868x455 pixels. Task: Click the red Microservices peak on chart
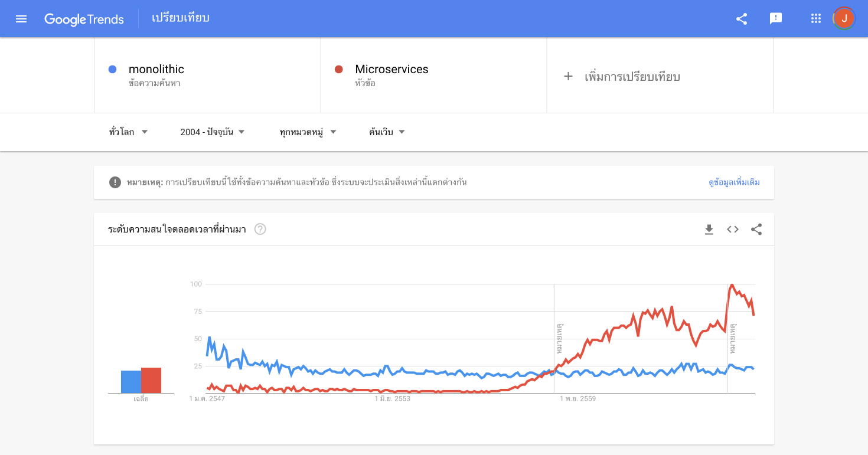[x=732, y=285]
